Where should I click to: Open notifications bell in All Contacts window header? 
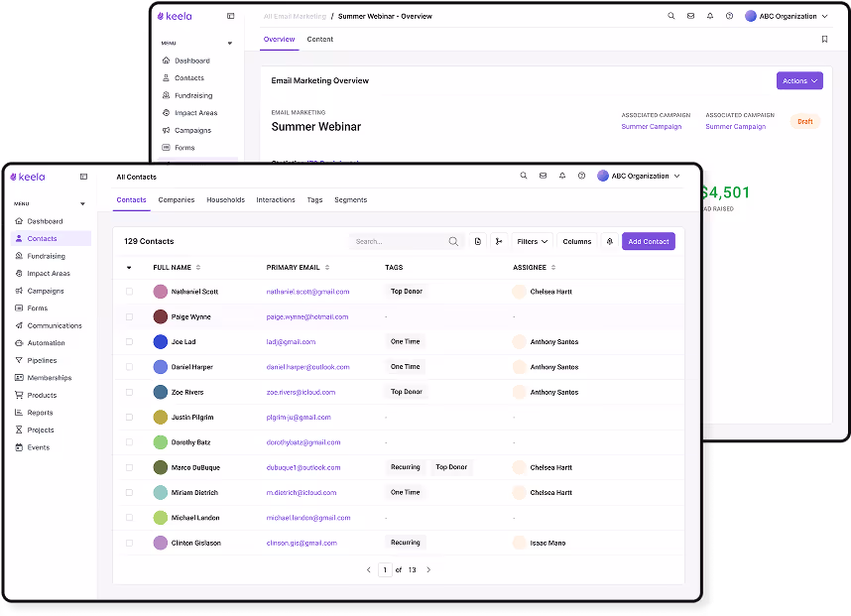562,176
